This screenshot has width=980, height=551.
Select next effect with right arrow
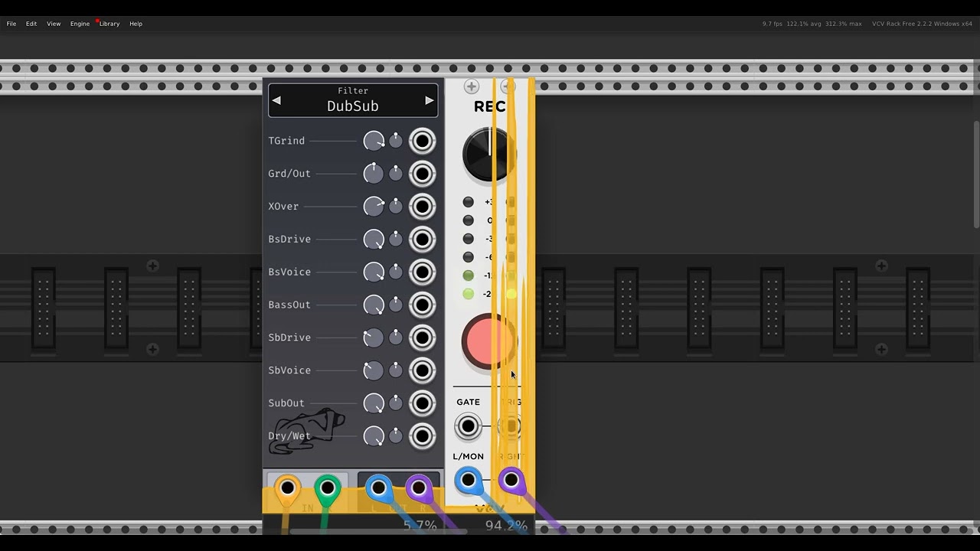tap(430, 100)
